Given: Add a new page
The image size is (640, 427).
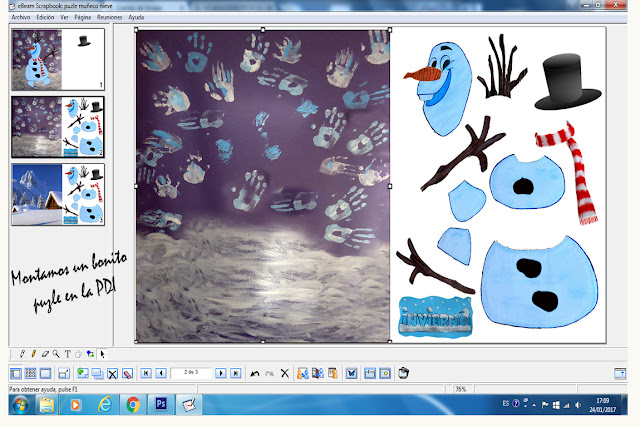Looking at the screenshot, I should pyautogui.click(x=82, y=373).
